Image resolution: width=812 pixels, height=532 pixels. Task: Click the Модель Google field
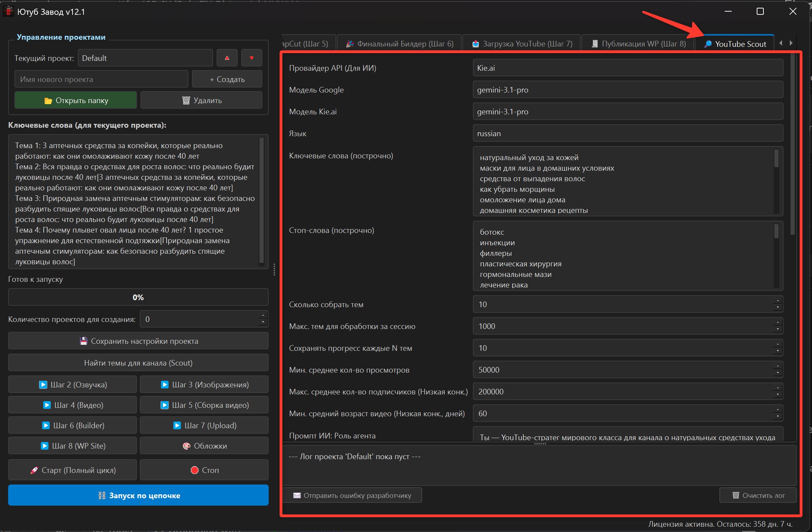(628, 90)
